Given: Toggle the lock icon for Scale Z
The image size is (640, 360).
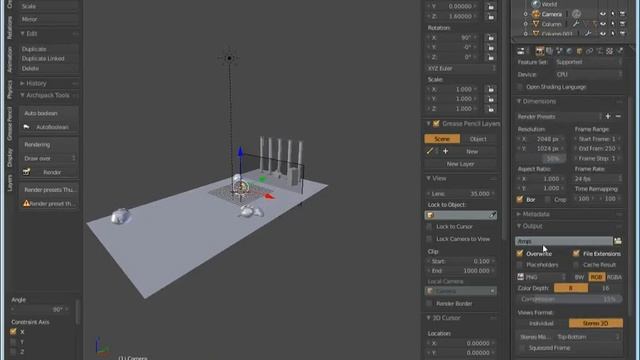Looking at the screenshot, I should click(491, 109).
